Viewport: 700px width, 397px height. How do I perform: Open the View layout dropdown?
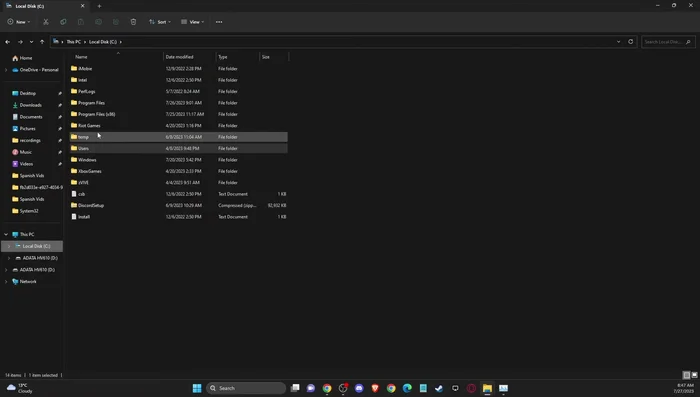192,22
